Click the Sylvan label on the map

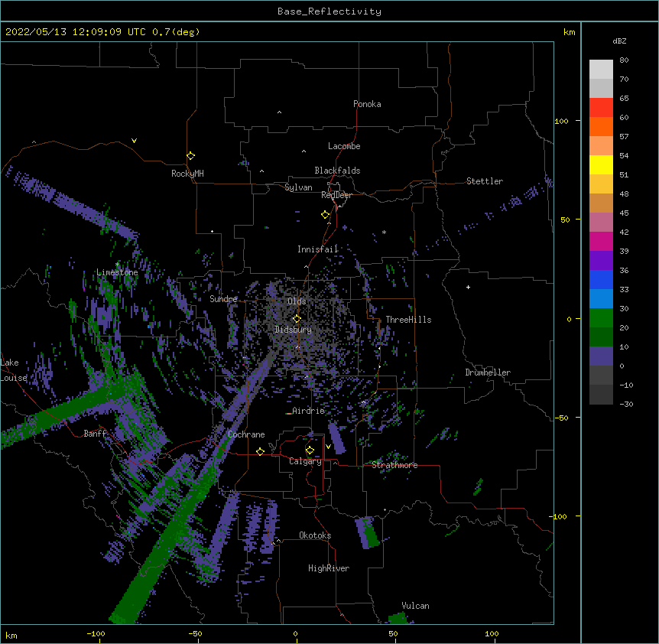point(298,187)
